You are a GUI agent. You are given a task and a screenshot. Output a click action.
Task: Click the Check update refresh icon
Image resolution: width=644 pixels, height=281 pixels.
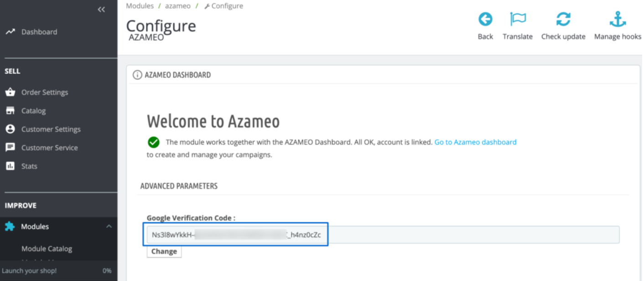(563, 20)
